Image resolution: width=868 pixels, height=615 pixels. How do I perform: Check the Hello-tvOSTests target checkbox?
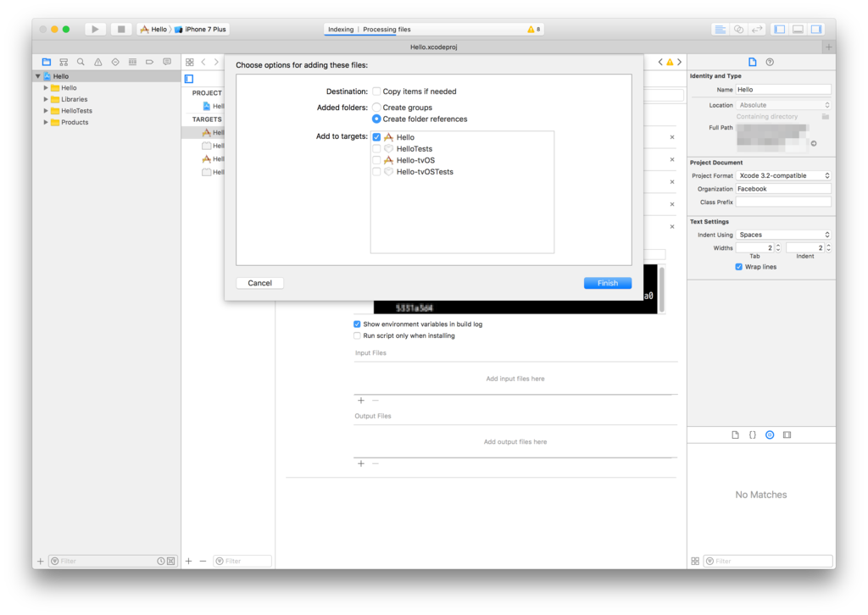point(376,172)
